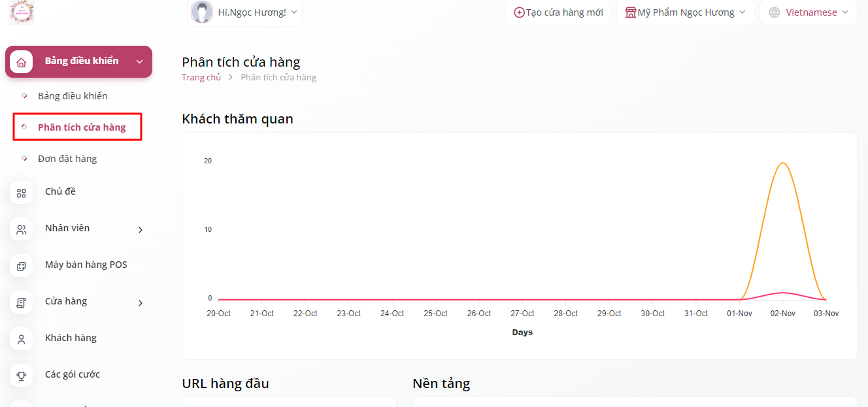Click the globe language icon
Image resolution: width=868 pixels, height=407 pixels.
(775, 12)
